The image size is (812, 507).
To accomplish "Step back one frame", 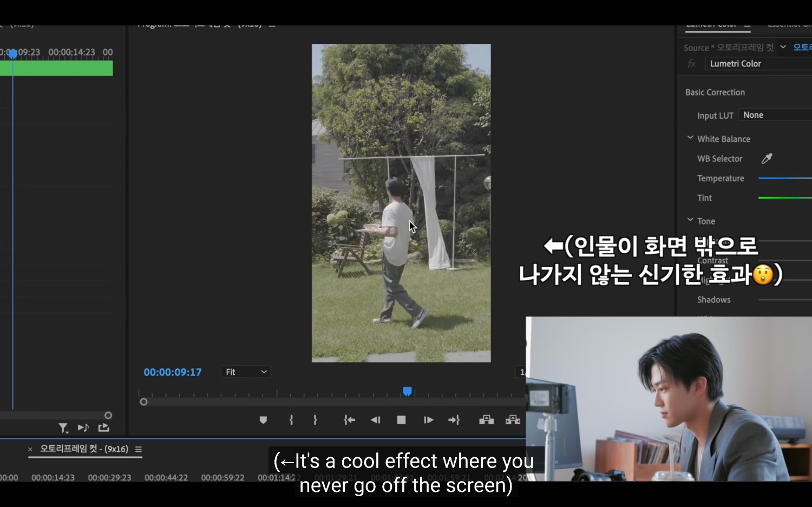I will coord(375,420).
